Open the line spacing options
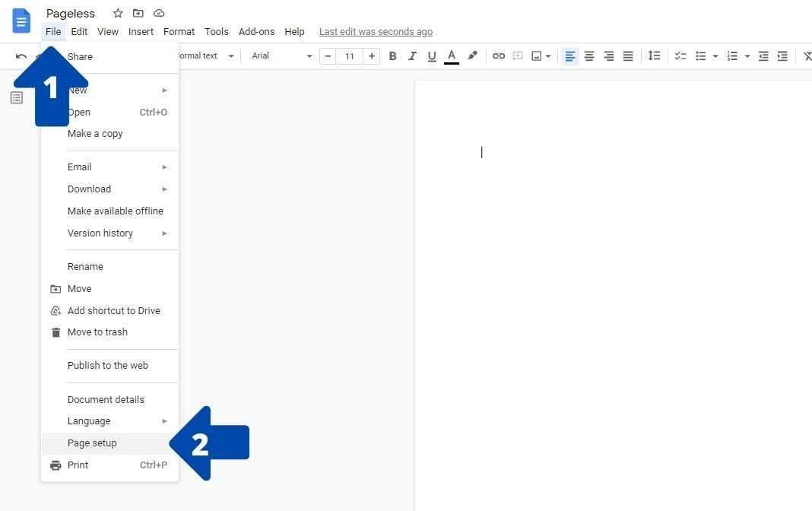812x511 pixels. (x=654, y=56)
